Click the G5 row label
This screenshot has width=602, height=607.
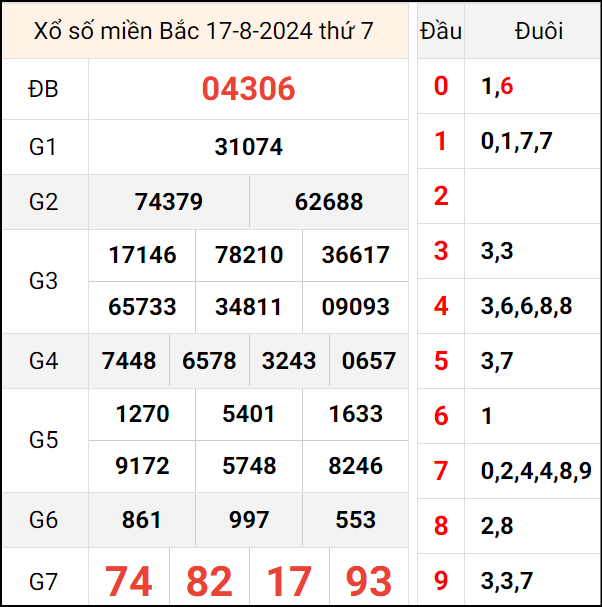point(44,440)
